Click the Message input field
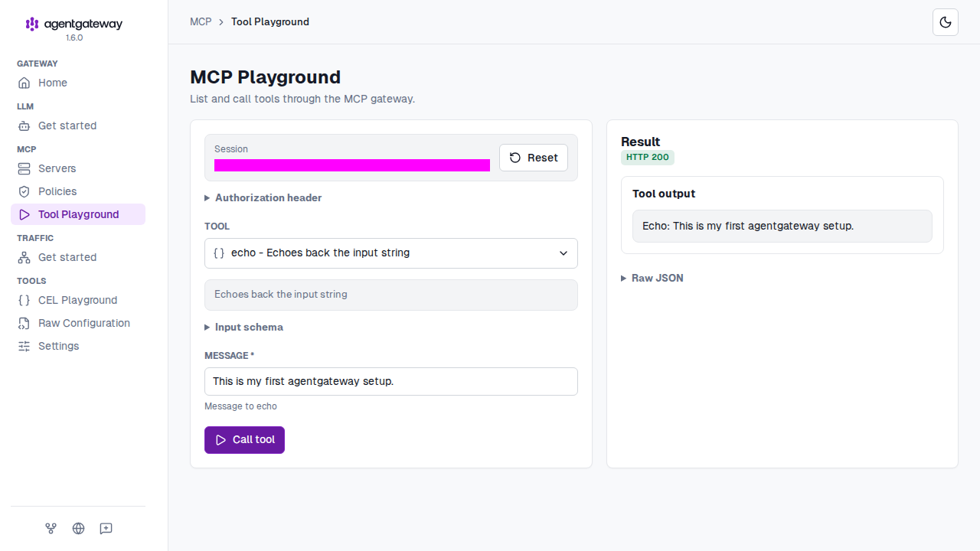The height and width of the screenshot is (551, 980). (x=391, y=381)
